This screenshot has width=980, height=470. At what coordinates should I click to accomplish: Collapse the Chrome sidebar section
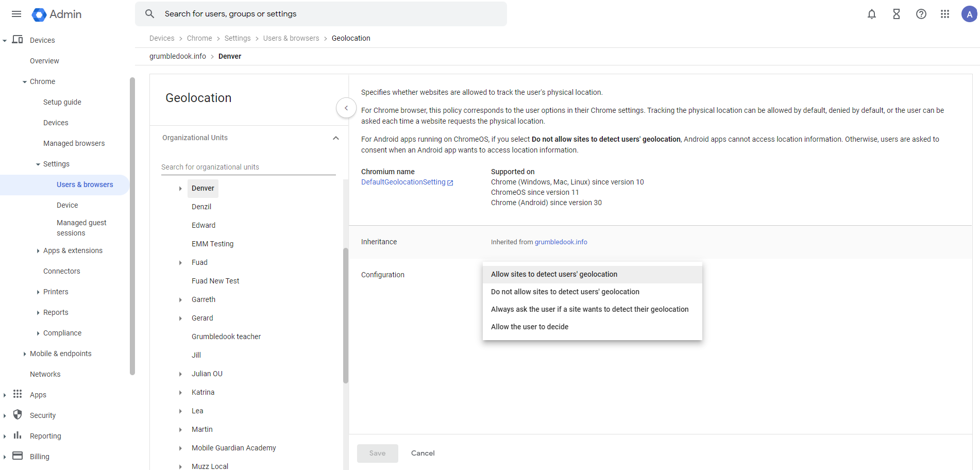pos(24,82)
